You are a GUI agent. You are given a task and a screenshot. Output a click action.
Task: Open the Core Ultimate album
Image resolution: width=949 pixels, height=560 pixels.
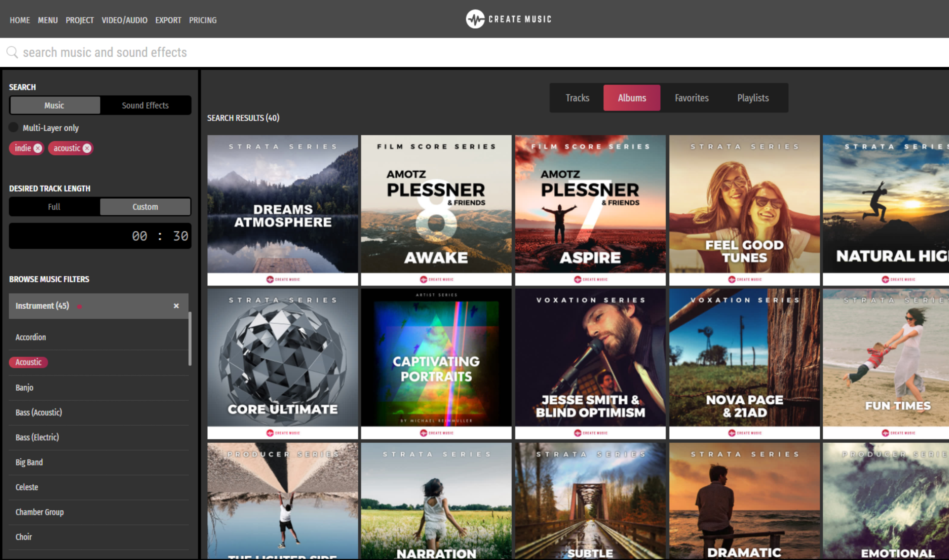(x=283, y=364)
